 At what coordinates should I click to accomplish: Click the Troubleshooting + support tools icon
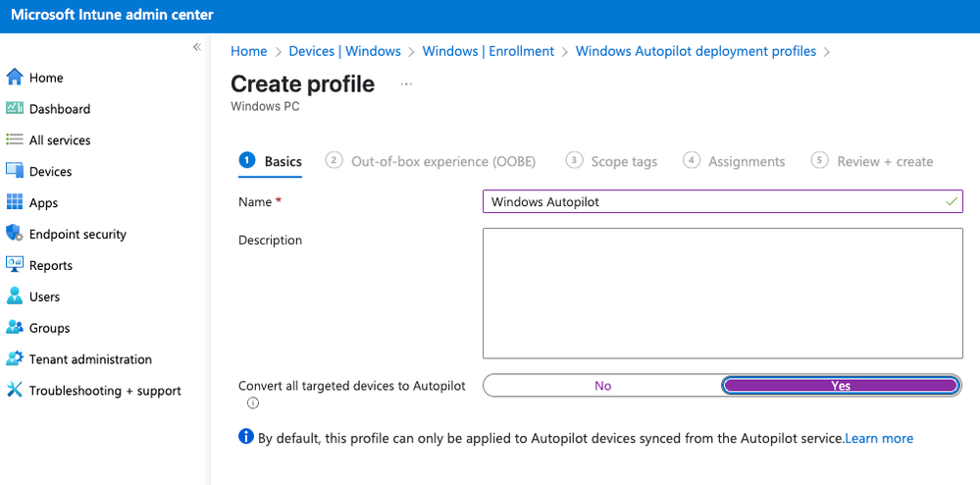[15, 391]
